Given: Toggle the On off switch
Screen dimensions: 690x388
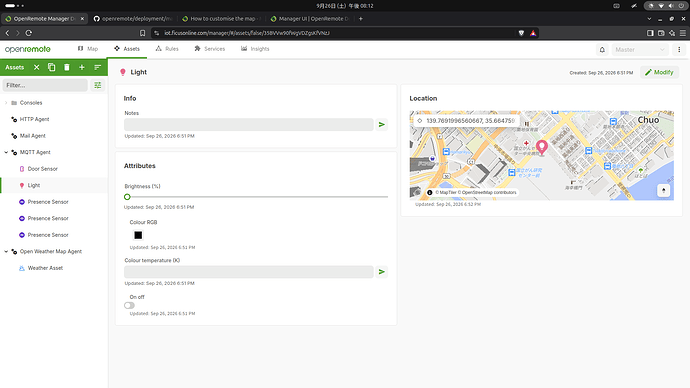Looking at the screenshot, I should point(129,305).
